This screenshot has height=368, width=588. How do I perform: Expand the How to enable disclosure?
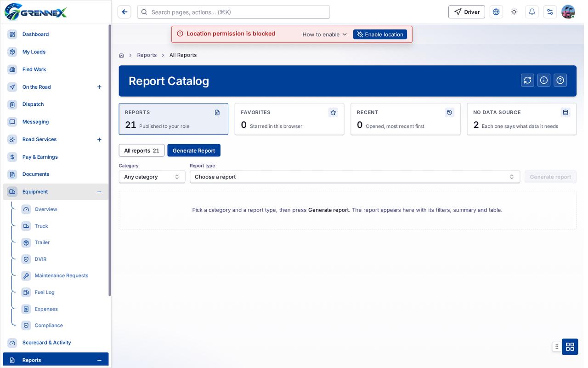pos(325,34)
